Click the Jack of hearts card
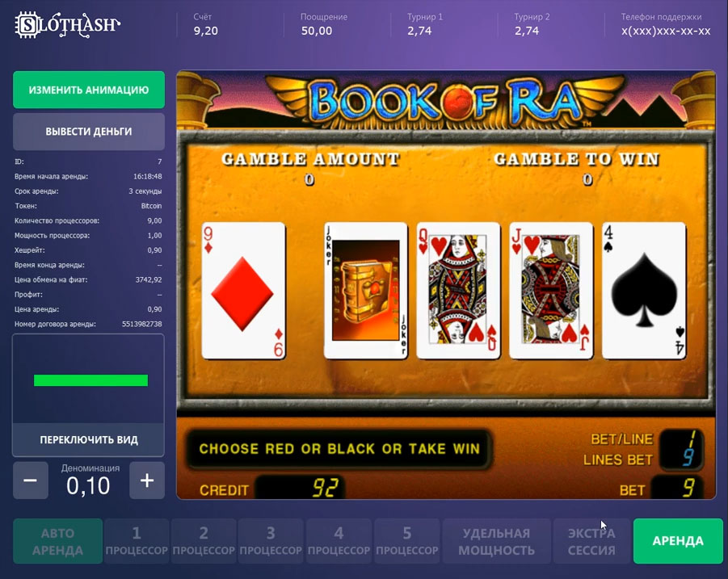This screenshot has height=579, width=728. click(551, 291)
